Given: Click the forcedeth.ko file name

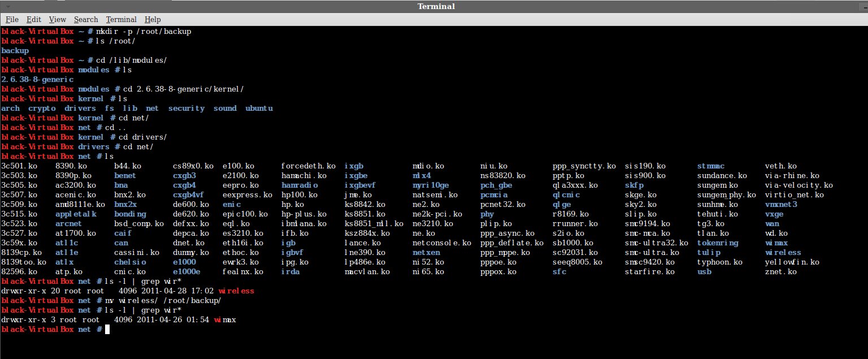Looking at the screenshot, I should coord(309,166).
